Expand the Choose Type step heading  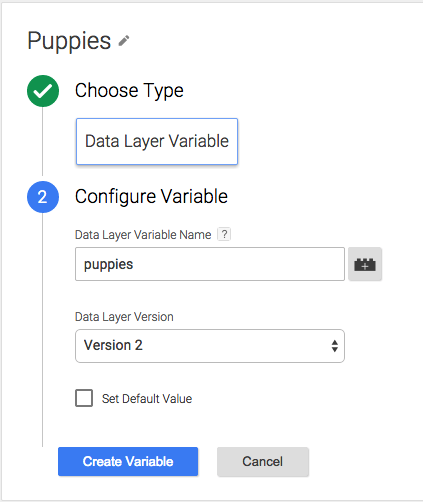point(129,91)
